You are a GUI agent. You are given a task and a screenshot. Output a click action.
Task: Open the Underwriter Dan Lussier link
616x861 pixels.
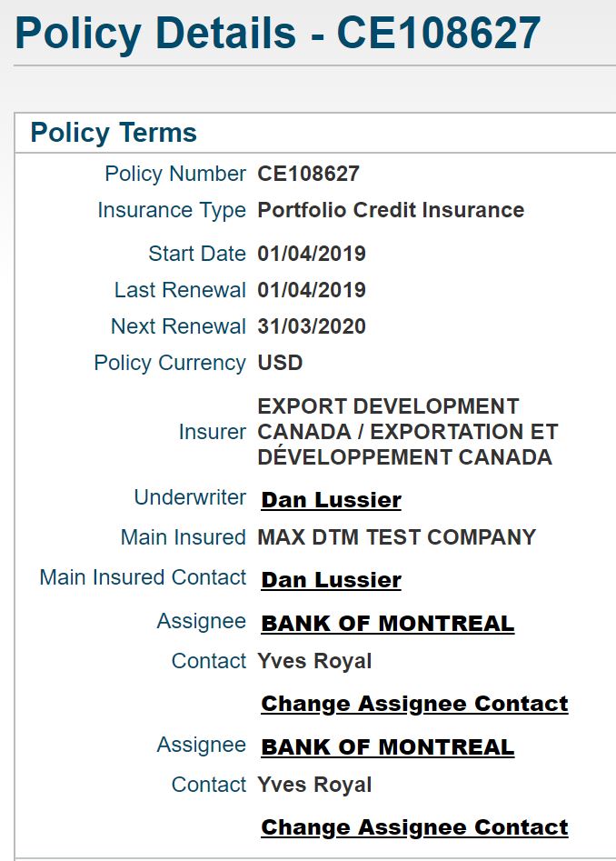click(x=331, y=500)
